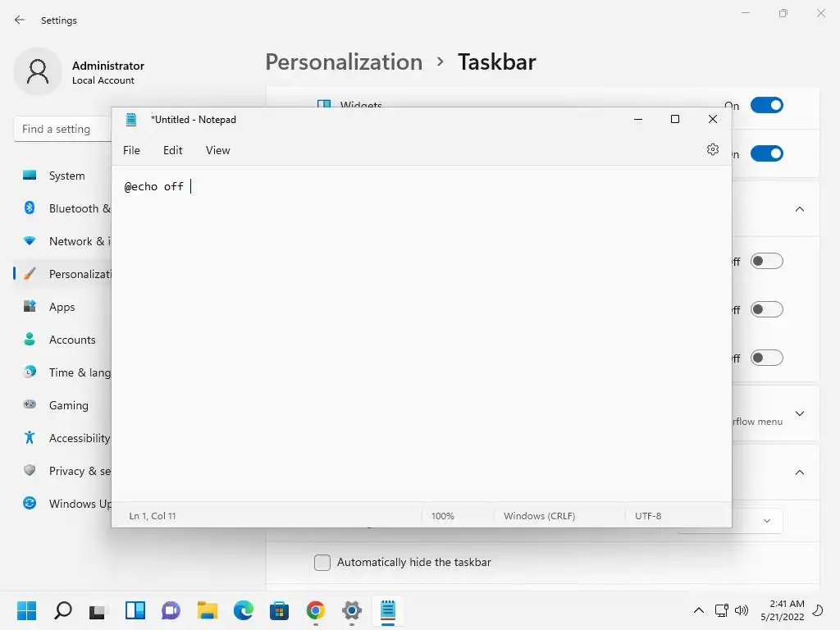Open Chat app from taskbar
The height and width of the screenshot is (630, 840).
coord(171,610)
